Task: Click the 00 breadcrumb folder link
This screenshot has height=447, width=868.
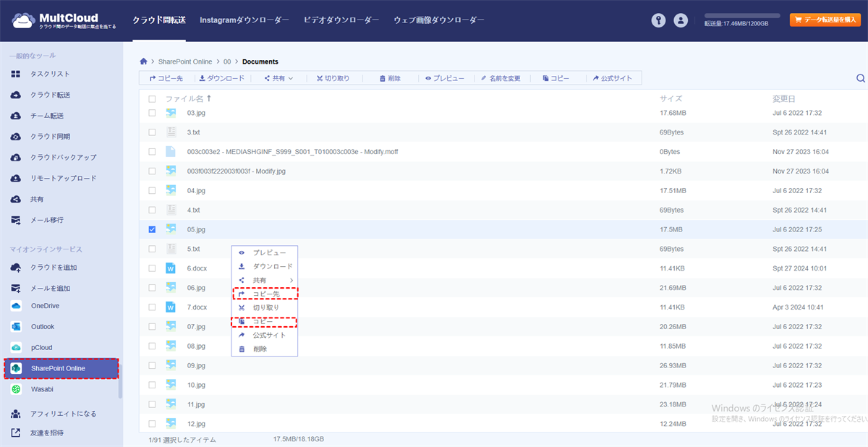Action: 227,61
